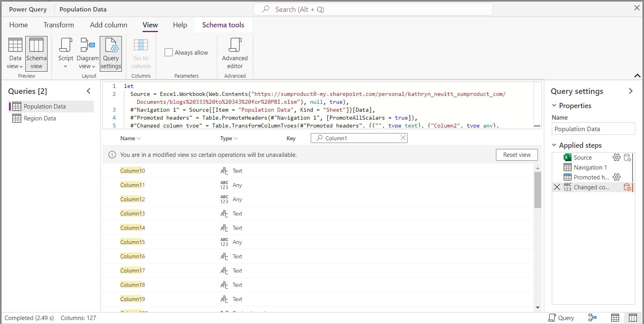Click the Reset view button
644x324 pixels.
(x=517, y=155)
